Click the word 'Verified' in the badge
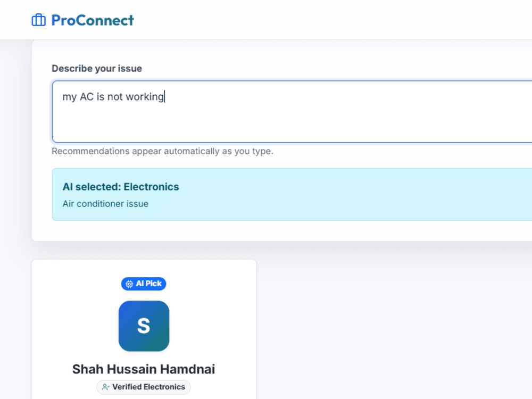 (127, 387)
